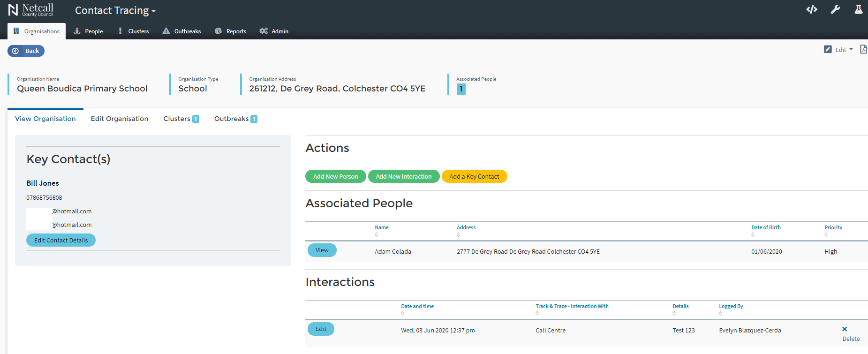
Task: Open the wrench tools icon
Action: tap(835, 9)
